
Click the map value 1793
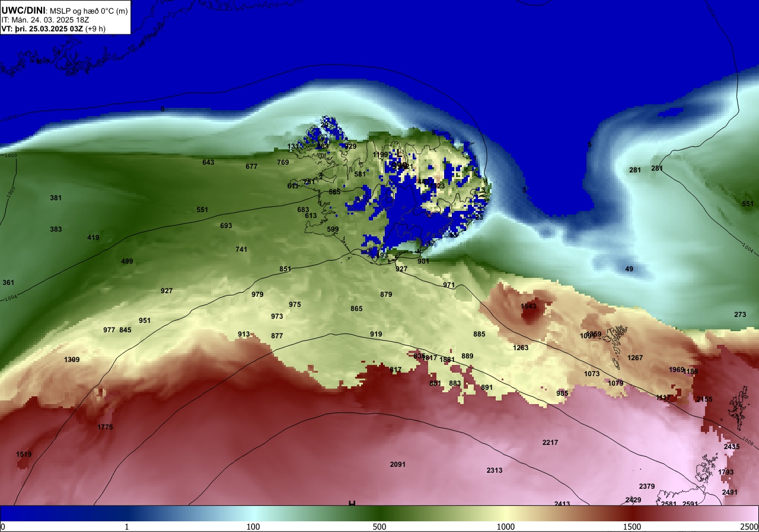pyautogui.click(x=726, y=472)
